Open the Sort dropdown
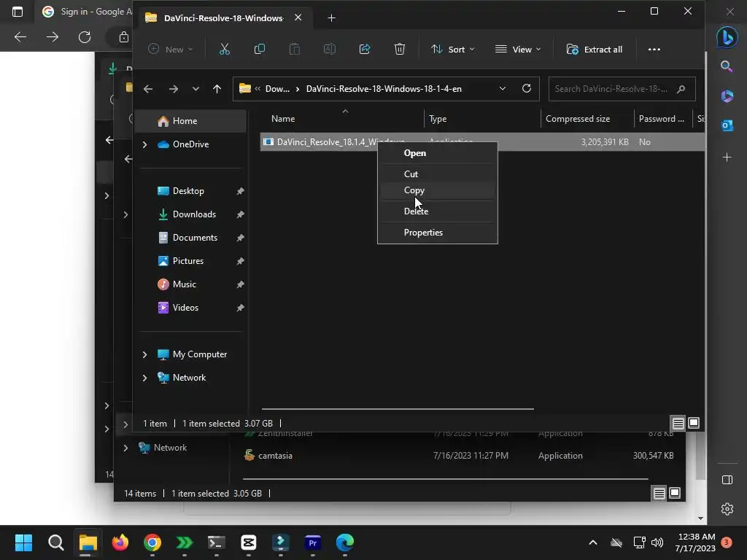The width and height of the screenshot is (747, 560). [x=452, y=49]
